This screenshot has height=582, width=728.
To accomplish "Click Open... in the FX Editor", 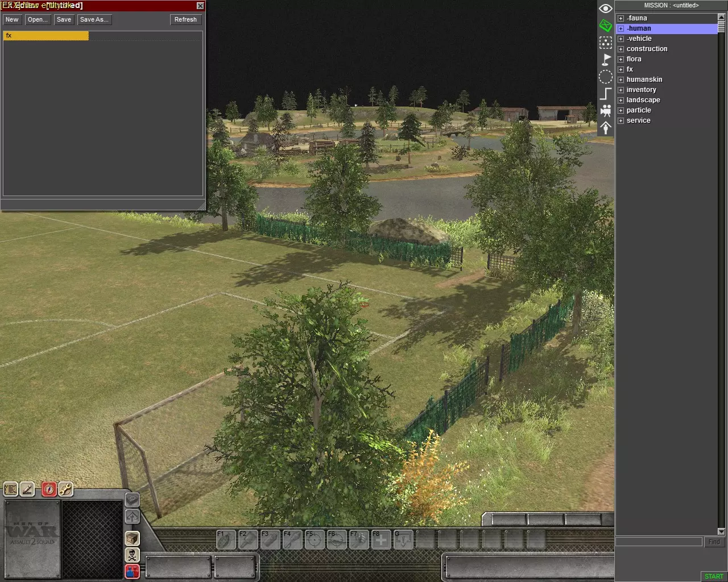I will click(x=38, y=19).
